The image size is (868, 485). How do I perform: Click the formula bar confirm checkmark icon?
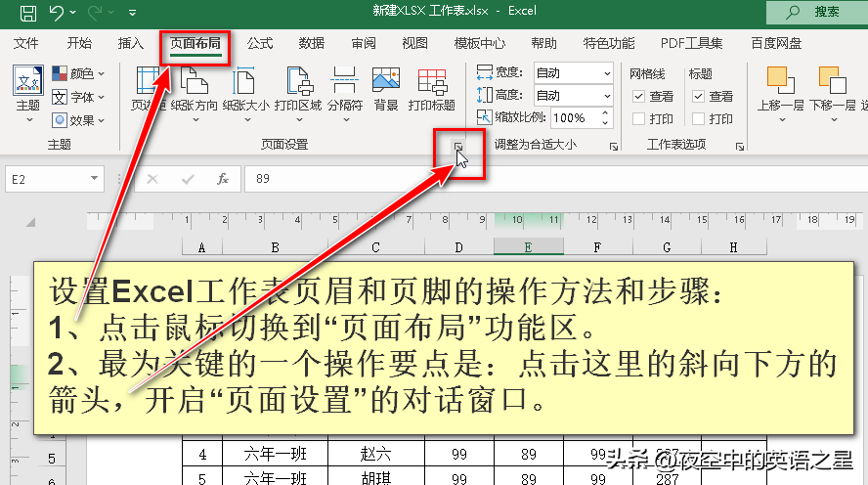point(188,179)
